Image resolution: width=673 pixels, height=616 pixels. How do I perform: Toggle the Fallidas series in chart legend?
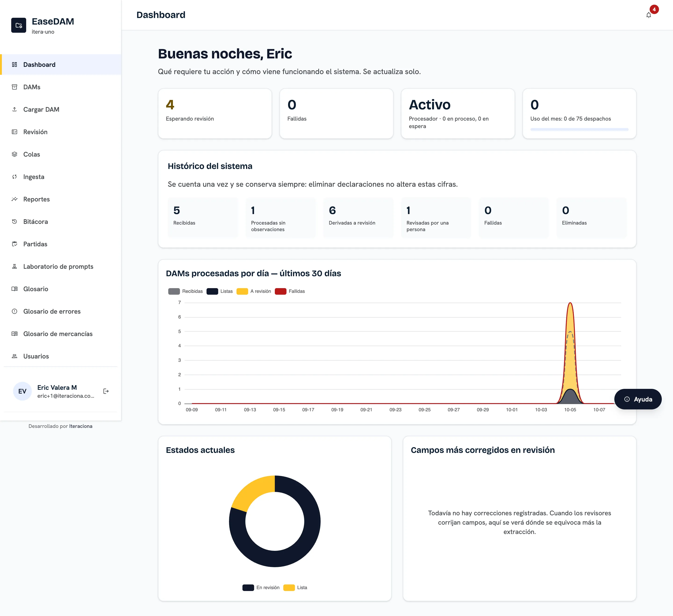[x=290, y=291]
